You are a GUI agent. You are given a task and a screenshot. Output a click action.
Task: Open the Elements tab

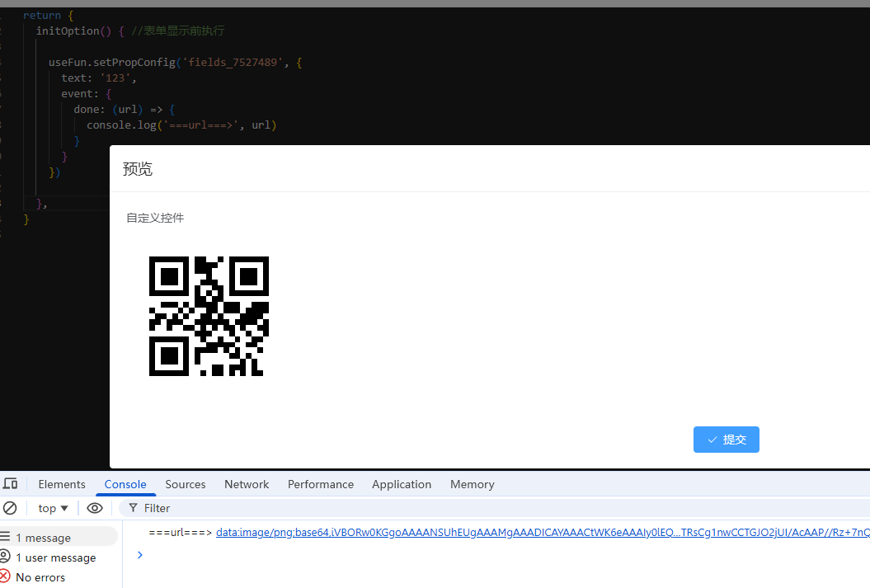coord(62,484)
